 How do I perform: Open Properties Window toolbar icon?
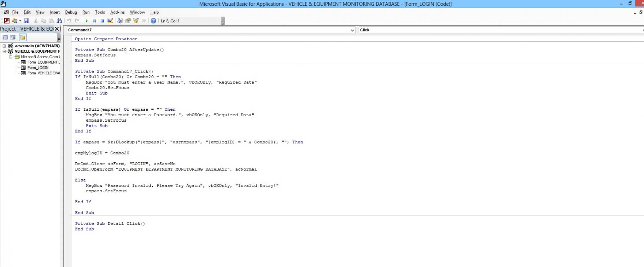coord(128,21)
